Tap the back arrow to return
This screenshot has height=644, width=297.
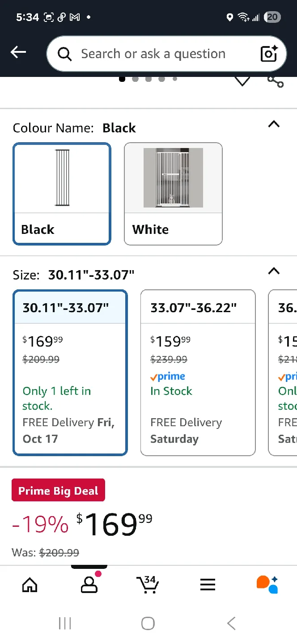18,52
